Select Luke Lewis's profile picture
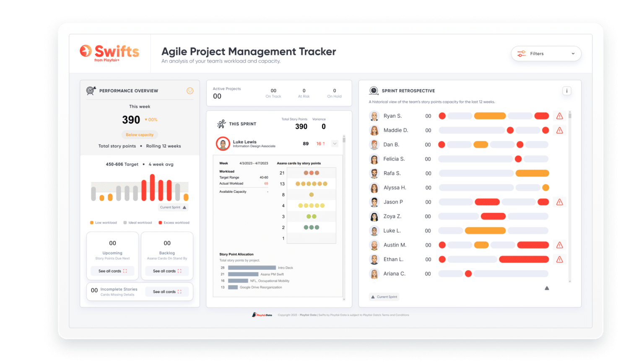Screen dimensions: 644x362 tap(223, 143)
